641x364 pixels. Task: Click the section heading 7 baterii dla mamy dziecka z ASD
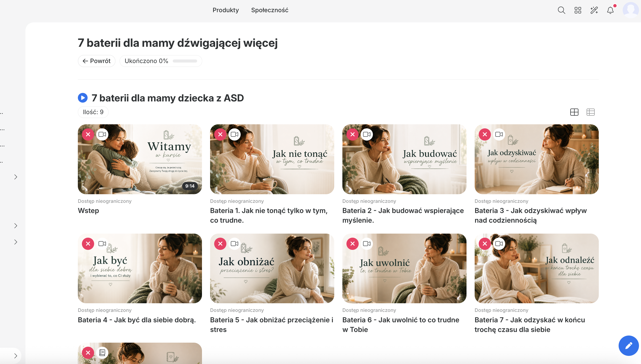(168, 98)
